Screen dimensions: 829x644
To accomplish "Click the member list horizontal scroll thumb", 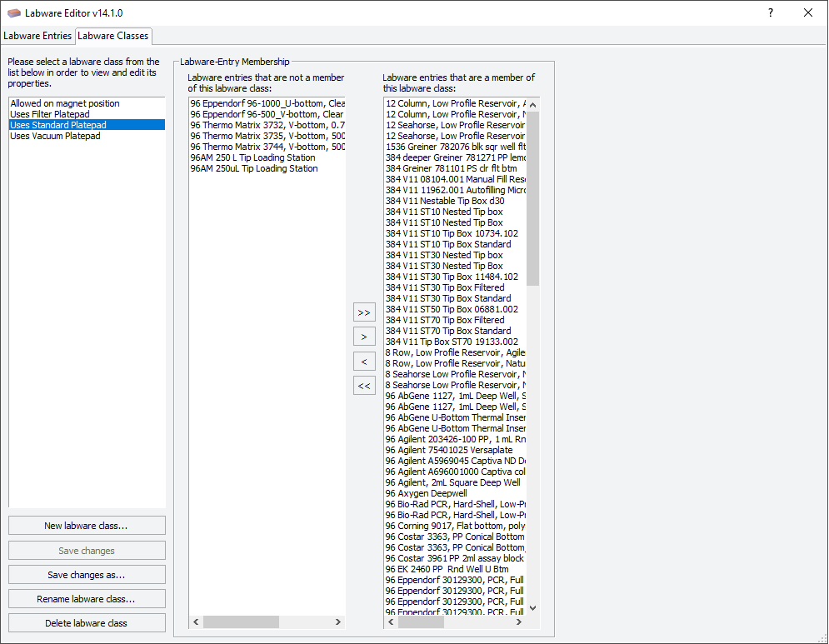I will [x=422, y=622].
